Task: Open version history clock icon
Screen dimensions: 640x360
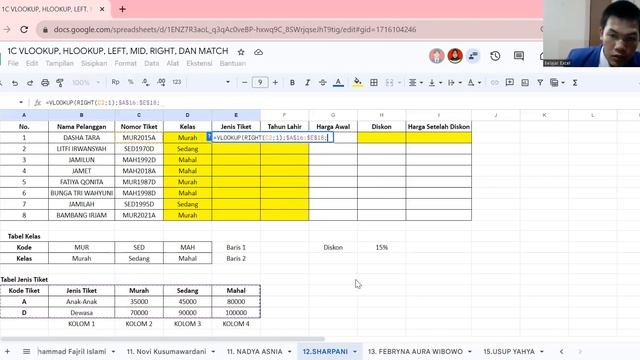Action: (x=495, y=56)
